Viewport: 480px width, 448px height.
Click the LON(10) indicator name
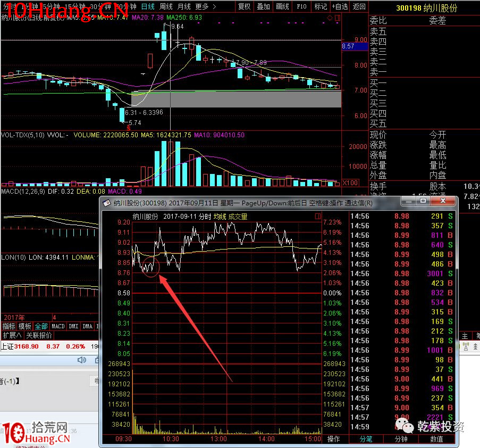[x=13, y=257]
